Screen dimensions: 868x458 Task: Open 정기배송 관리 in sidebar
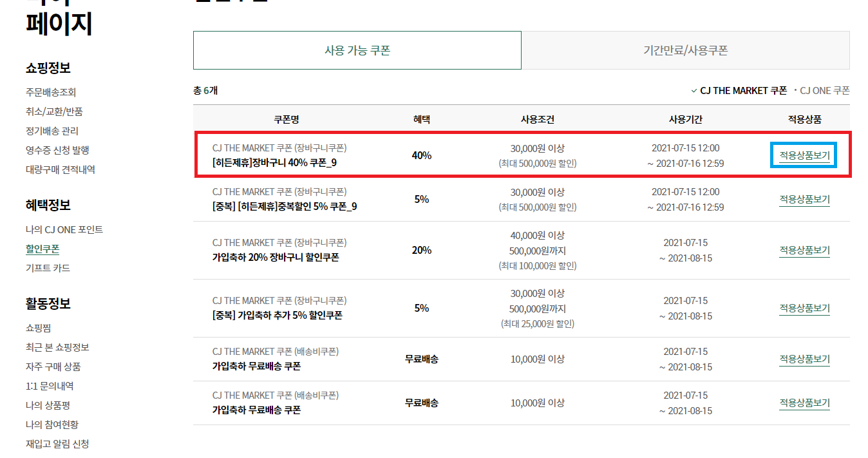pos(52,131)
